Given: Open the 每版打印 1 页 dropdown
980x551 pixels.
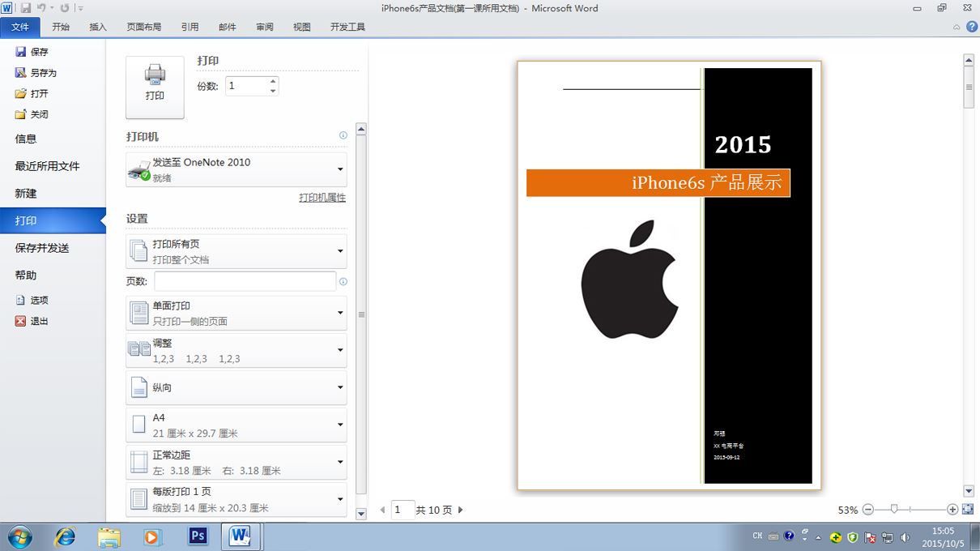Looking at the screenshot, I should click(x=236, y=499).
